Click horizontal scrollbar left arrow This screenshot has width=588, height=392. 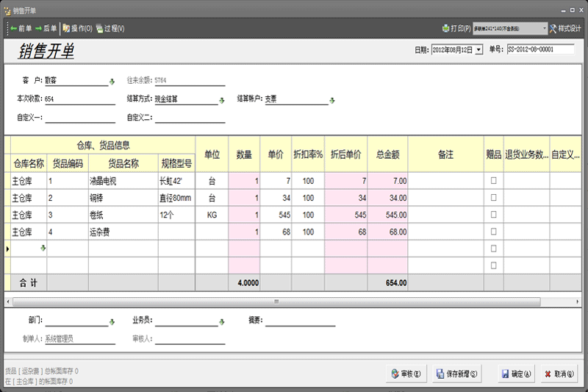[8, 302]
